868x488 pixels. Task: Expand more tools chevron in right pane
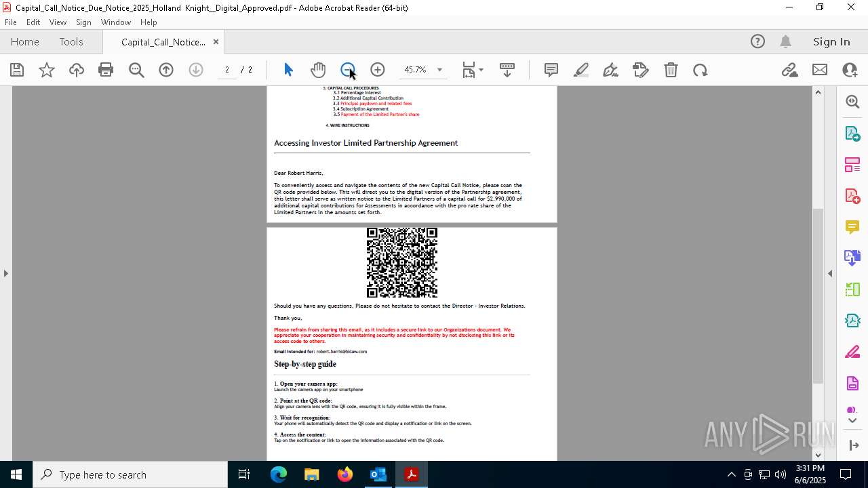coord(852,420)
